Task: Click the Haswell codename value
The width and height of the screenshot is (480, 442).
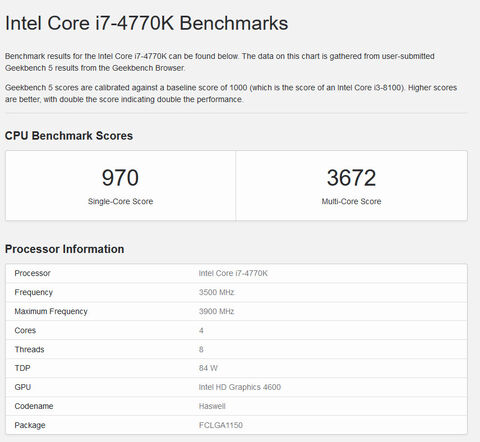Action: (212, 406)
